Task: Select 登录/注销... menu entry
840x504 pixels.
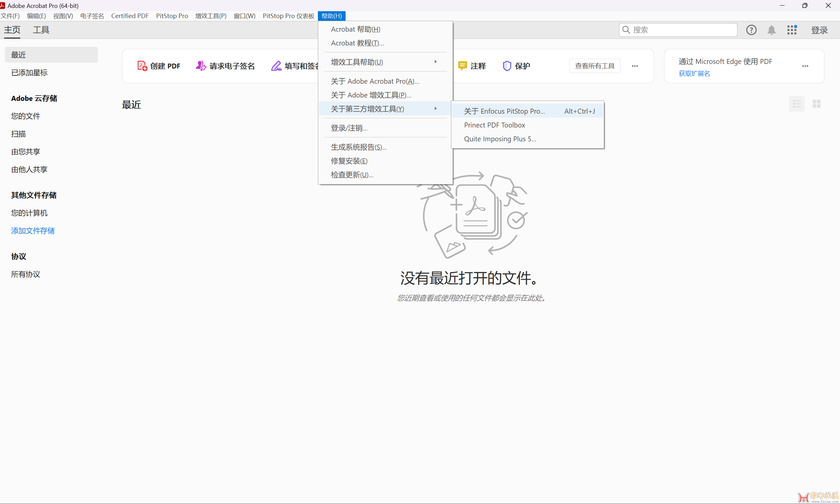Action: click(385, 128)
